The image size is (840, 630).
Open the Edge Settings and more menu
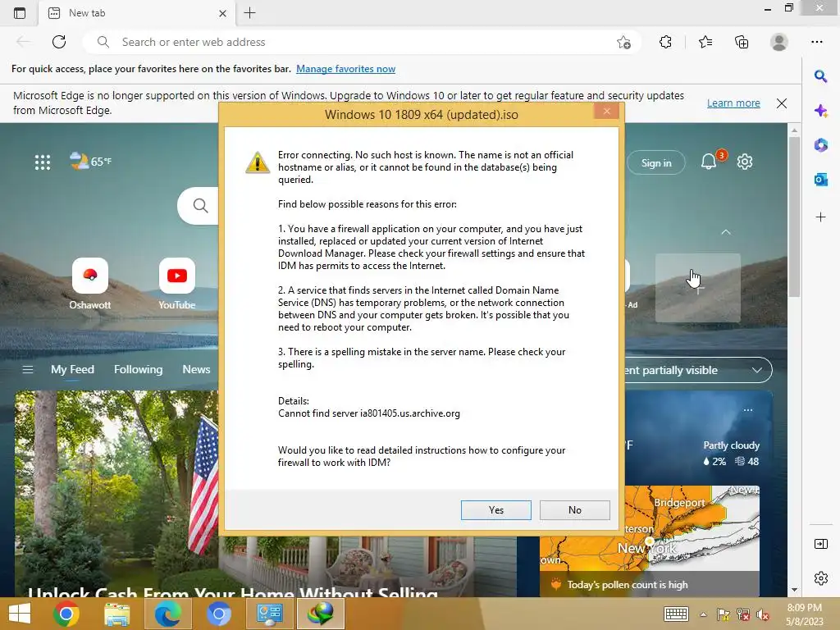(x=816, y=42)
